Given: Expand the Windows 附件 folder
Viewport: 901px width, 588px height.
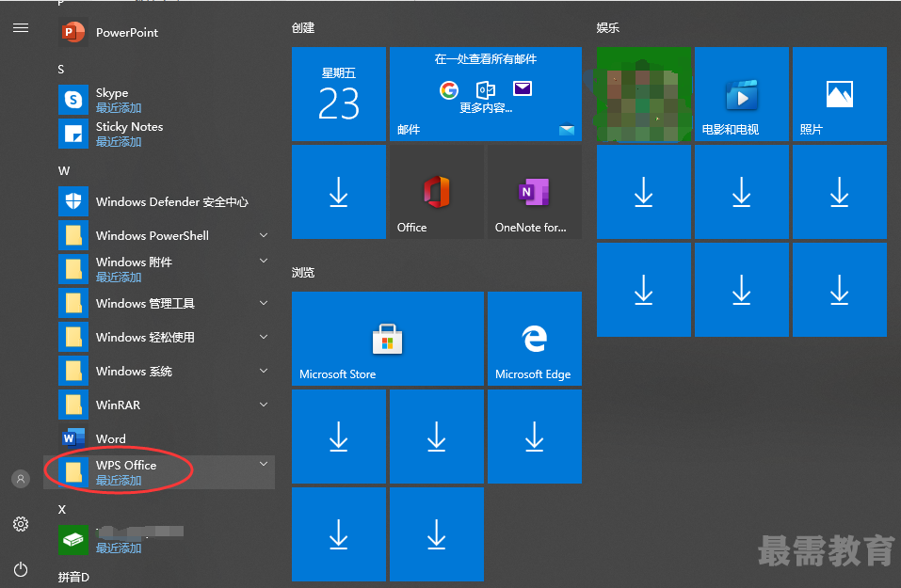Looking at the screenshot, I should (x=264, y=262).
